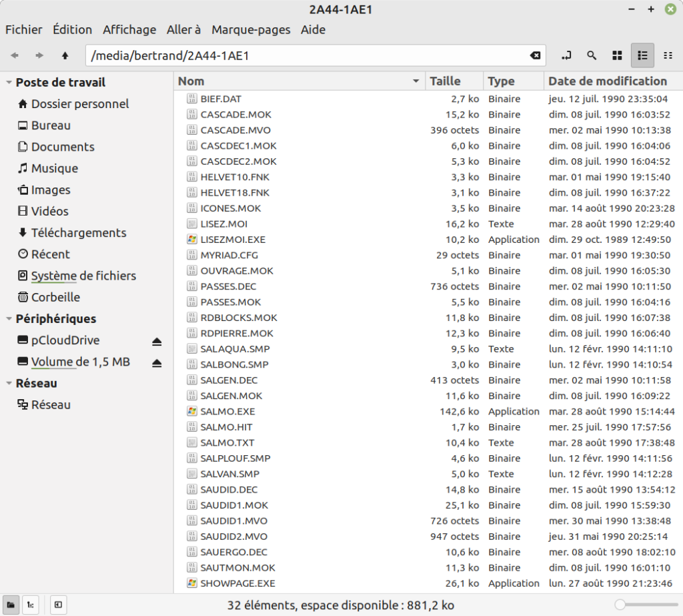Toggle location entry path button
This screenshot has width=683, height=616.
[x=566, y=55]
